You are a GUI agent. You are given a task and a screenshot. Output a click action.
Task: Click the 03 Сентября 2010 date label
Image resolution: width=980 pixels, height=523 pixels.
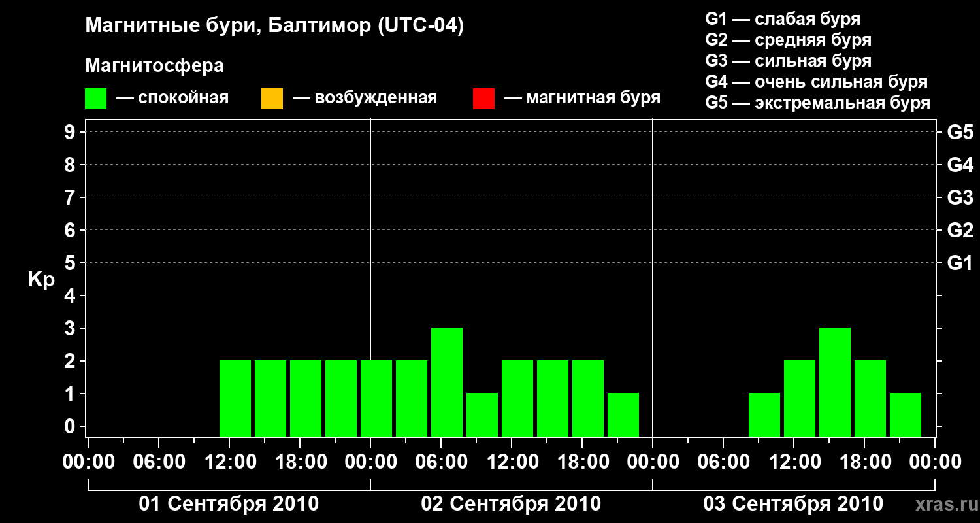pos(793,504)
